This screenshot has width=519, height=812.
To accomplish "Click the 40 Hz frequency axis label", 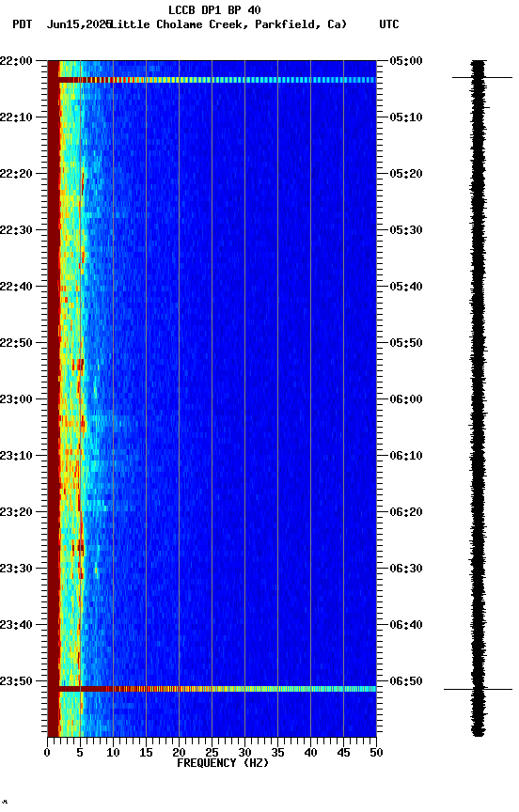I will 311,753.
